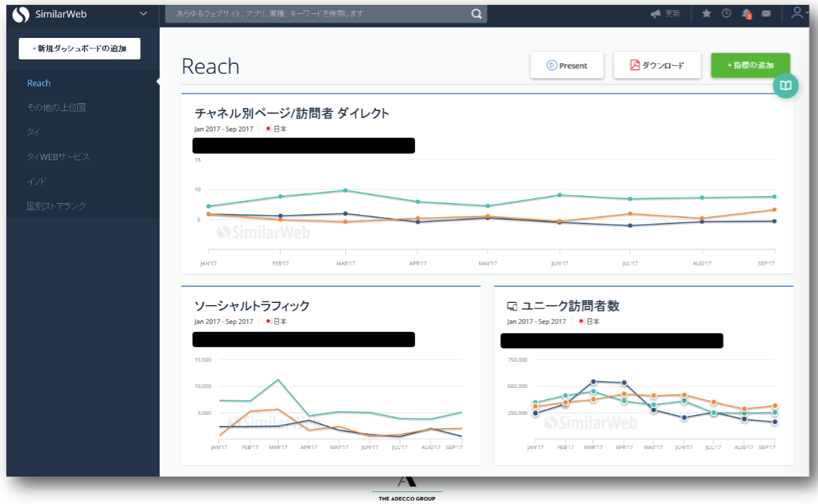Focus the top search input field
The height and width of the screenshot is (504, 818).
(317, 14)
